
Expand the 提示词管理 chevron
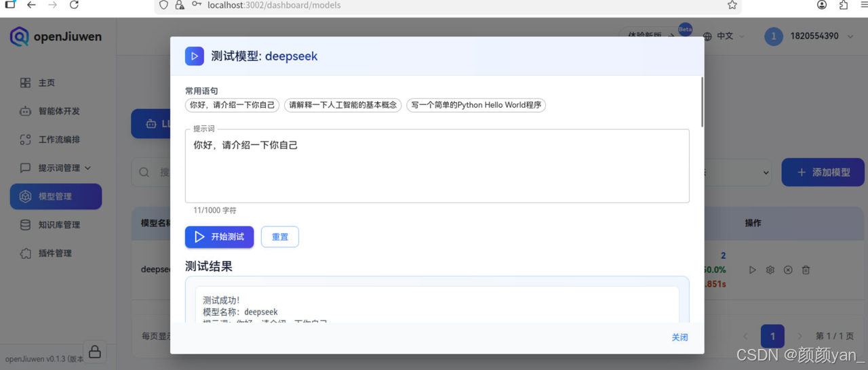click(87, 168)
